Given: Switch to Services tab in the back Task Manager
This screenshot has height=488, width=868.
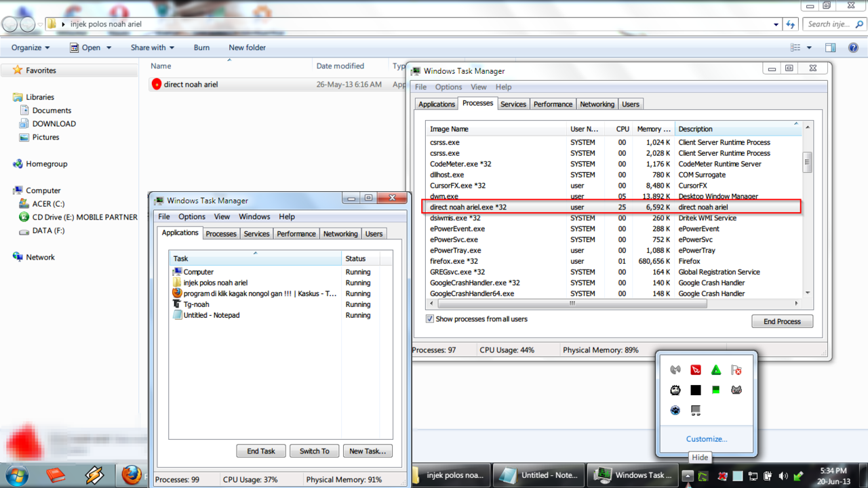Looking at the screenshot, I should click(513, 104).
